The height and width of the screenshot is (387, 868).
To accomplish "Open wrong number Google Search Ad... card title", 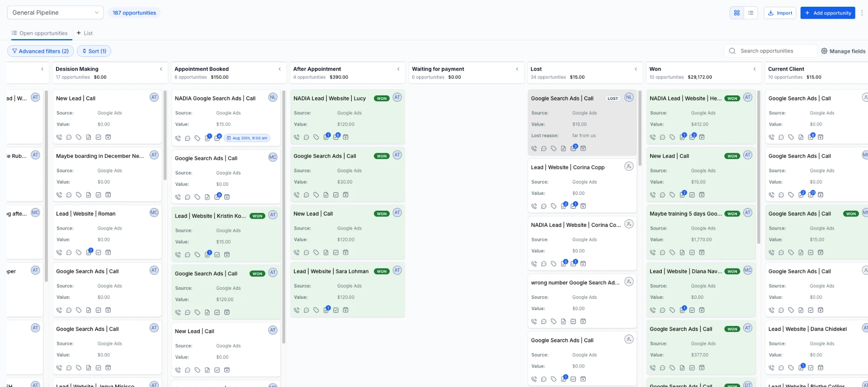I will 575,283.
